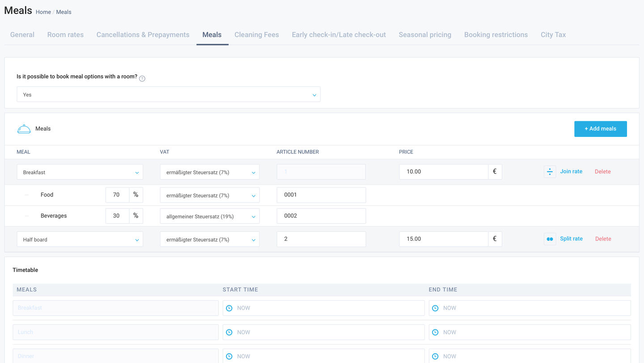The image size is (644, 363).
Task: Click the Food article number field 0001
Action: pyautogui.click(x=321, y=195)
